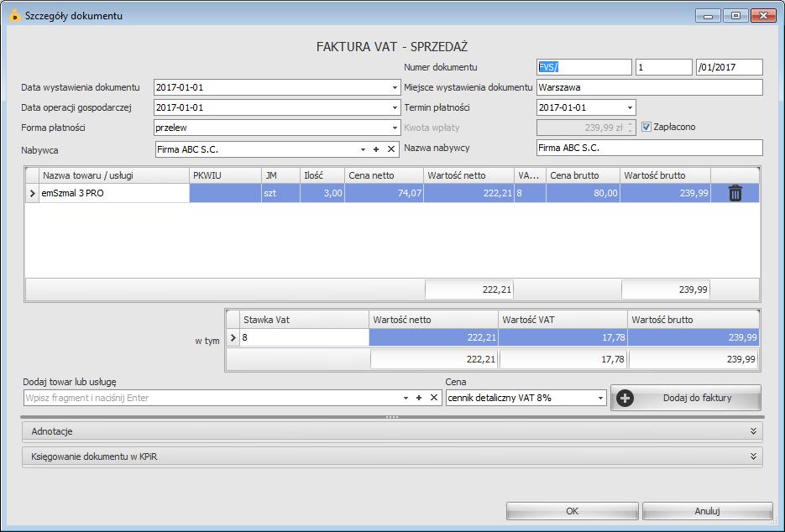The height and width of the screenshot is (532, 785).
Task: Add a new buyer with Nabywca plus icon
Action: pyautogui.click(x=376, y=149)
